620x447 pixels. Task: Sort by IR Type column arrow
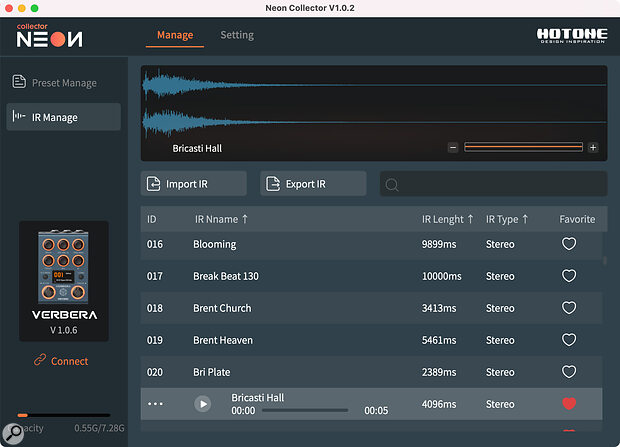[x=525, y=219]
